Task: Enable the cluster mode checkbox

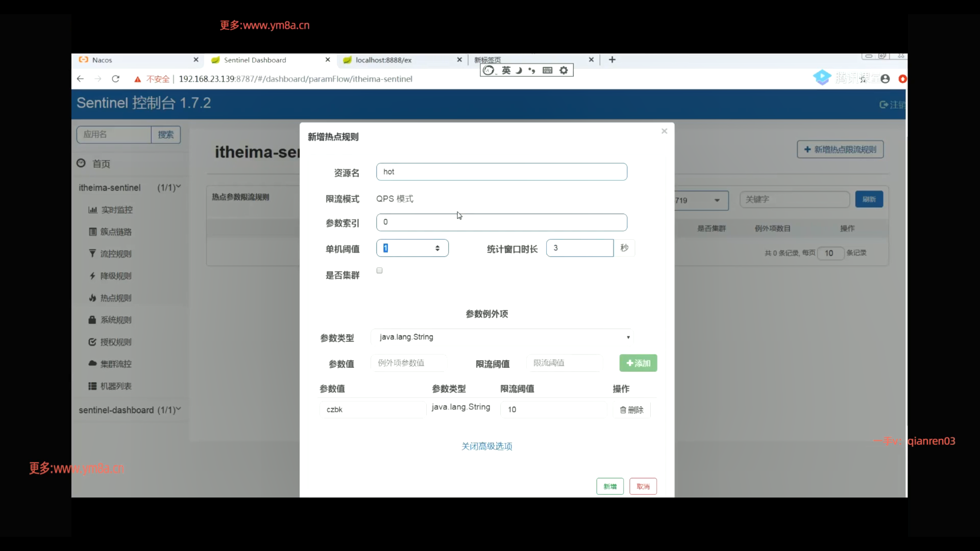Action: [379, 271]
